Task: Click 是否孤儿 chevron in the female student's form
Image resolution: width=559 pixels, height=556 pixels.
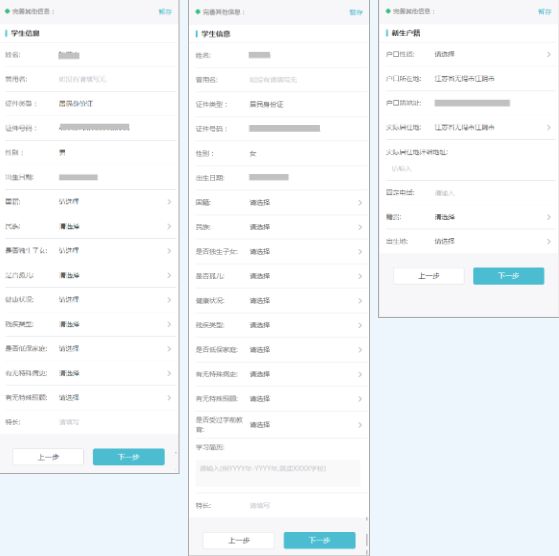Action: [x=360, y=276]
